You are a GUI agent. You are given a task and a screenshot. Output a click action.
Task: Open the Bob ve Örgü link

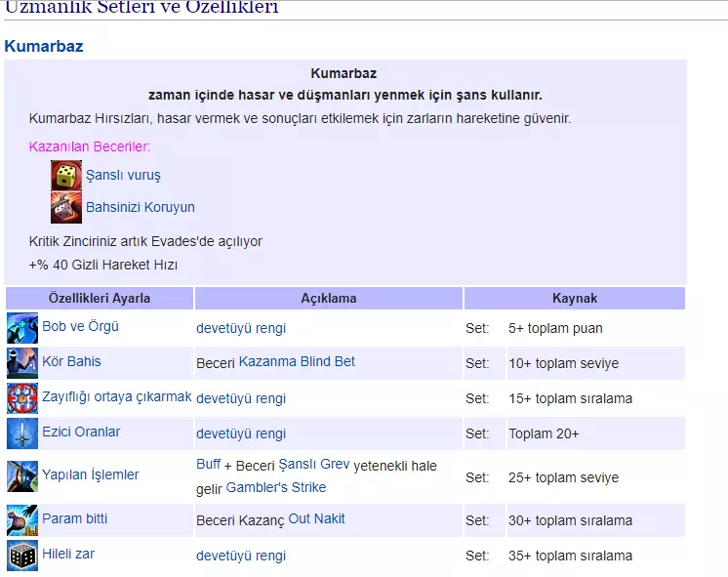(80, 327)
